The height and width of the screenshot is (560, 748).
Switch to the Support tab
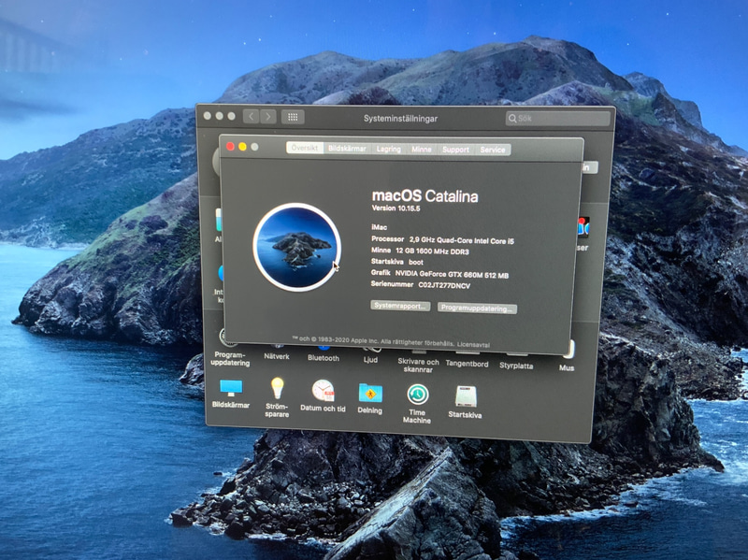pos(455,150)
